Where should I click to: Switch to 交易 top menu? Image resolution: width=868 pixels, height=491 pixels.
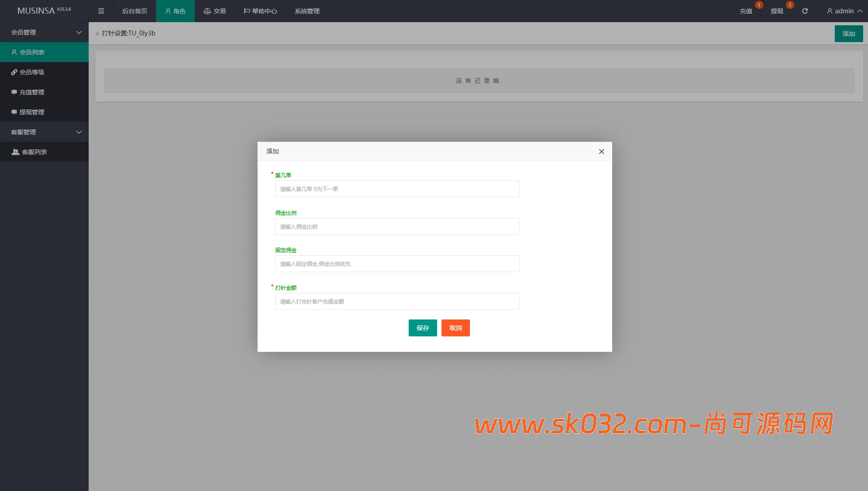click(215, 11)
